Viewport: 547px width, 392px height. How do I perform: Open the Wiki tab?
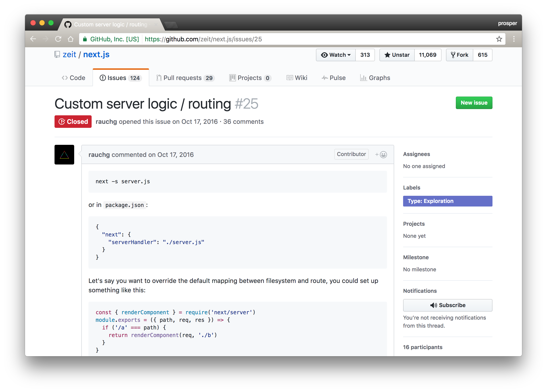click(x=297, y=78)
